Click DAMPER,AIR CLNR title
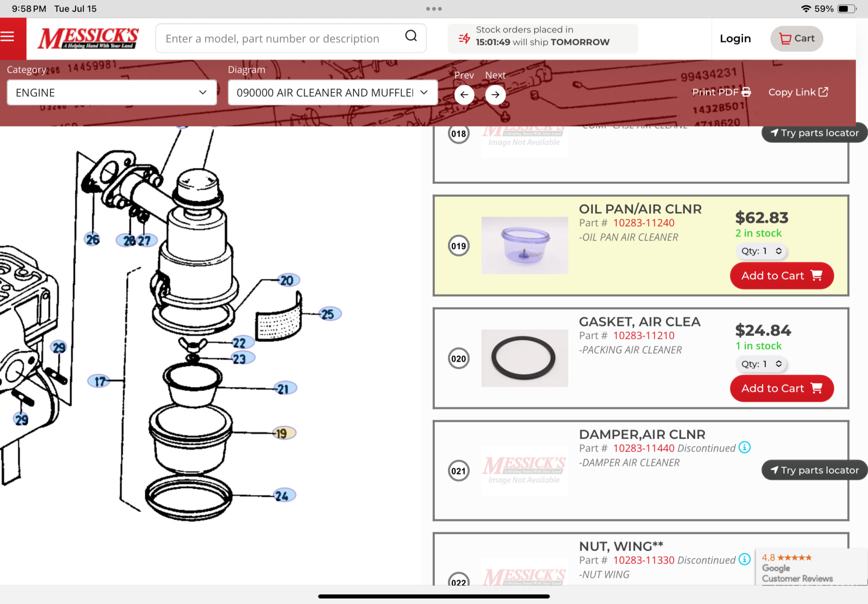The width and height of the screenshot is (868, 604). pos(642,434)
